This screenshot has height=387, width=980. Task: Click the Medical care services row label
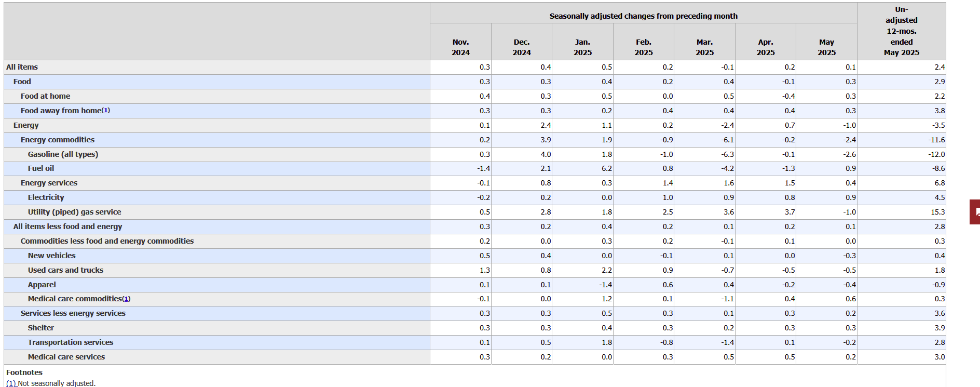66,357
